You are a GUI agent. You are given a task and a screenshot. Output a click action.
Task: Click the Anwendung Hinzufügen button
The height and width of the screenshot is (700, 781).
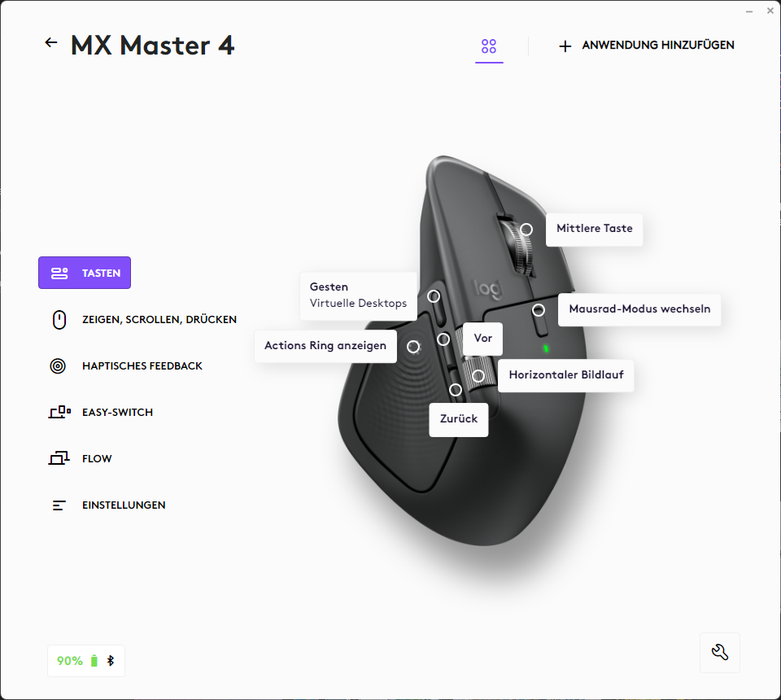point(657,46)
